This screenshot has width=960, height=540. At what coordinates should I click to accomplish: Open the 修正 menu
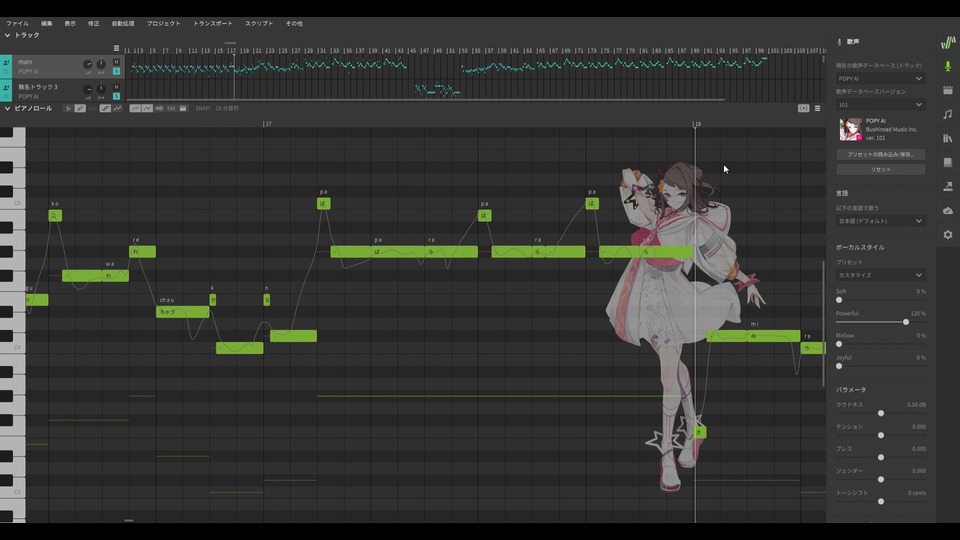[x=94, y=23]
